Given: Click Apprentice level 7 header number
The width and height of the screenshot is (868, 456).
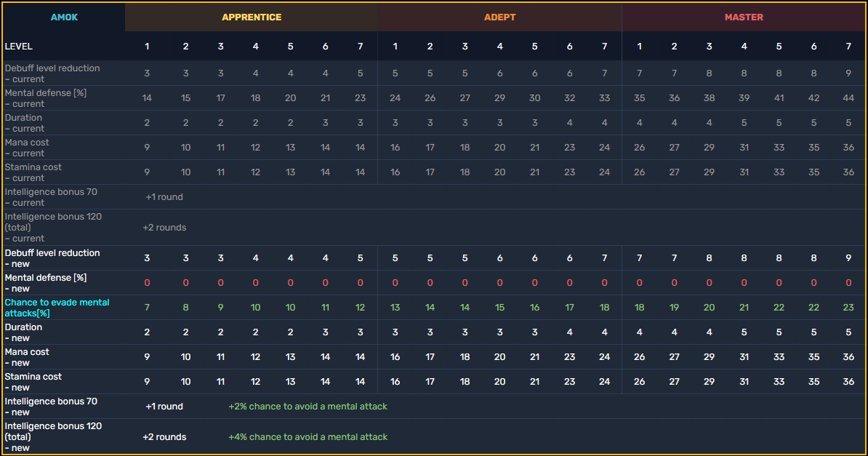Looking at the screenshot, I should [360, 47].
